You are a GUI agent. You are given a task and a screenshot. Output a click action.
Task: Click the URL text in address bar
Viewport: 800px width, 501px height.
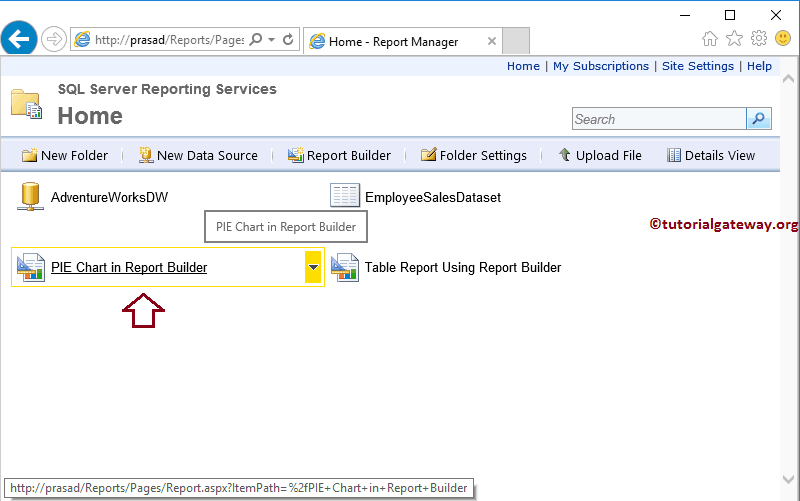[x=169, y=40]
